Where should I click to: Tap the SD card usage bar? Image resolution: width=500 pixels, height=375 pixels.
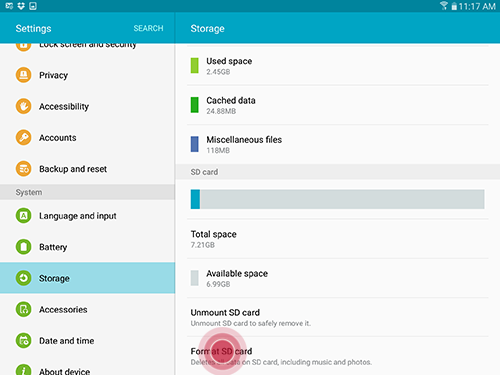pyautogui.click(x=337, y=199)
